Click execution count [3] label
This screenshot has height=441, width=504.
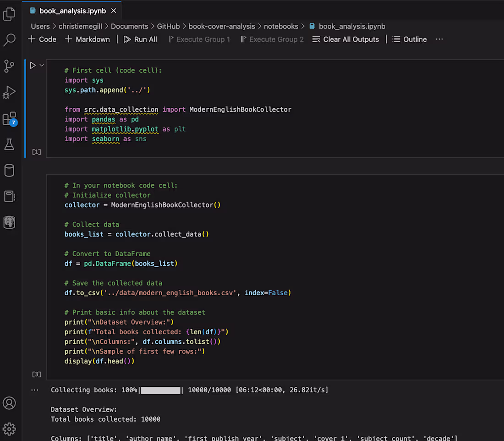[37, 374]
